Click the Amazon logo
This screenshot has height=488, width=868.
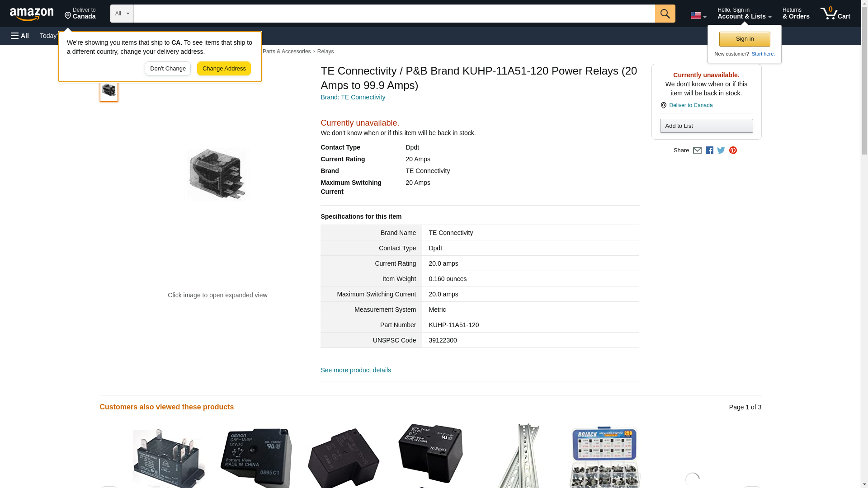tap(32, 14)
